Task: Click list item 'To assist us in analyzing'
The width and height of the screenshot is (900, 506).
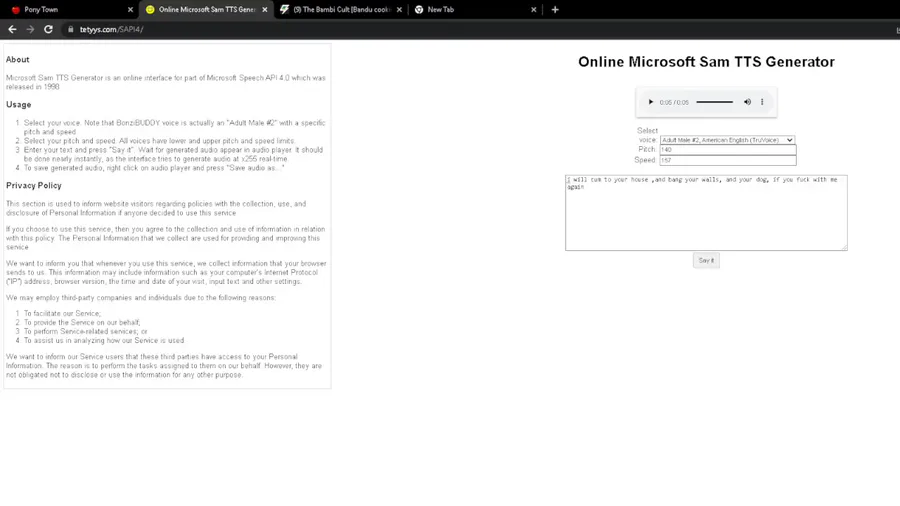Action: (x=104, y=341)
